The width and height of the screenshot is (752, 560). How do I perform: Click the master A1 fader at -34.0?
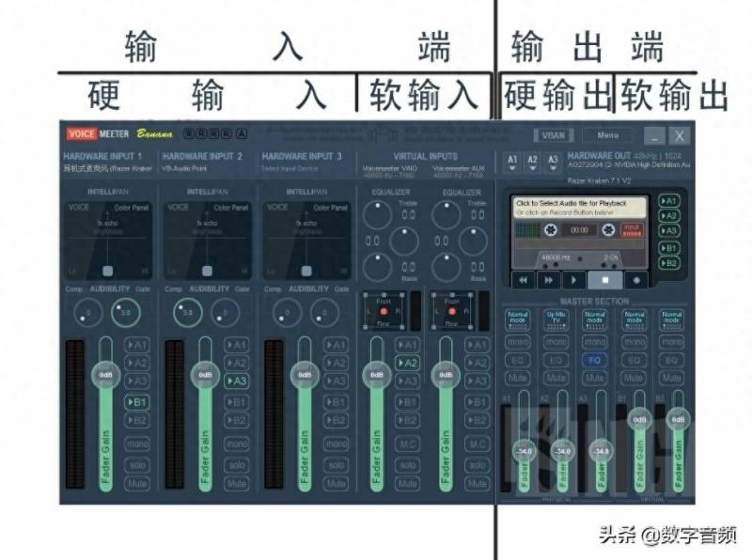coord(524,451)
